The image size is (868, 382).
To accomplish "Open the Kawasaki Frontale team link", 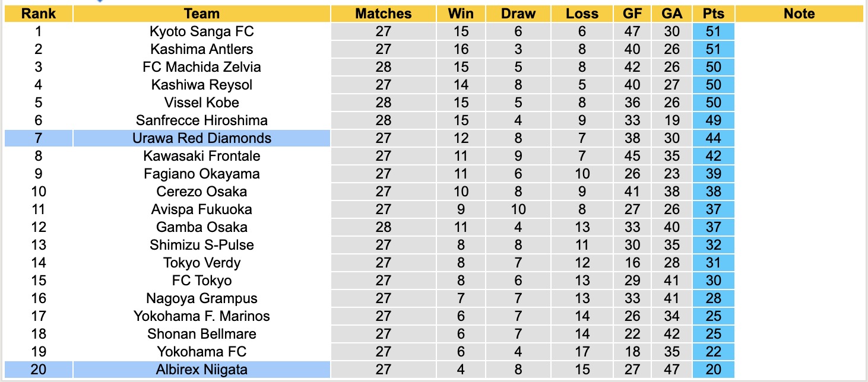I will point(202,156).
